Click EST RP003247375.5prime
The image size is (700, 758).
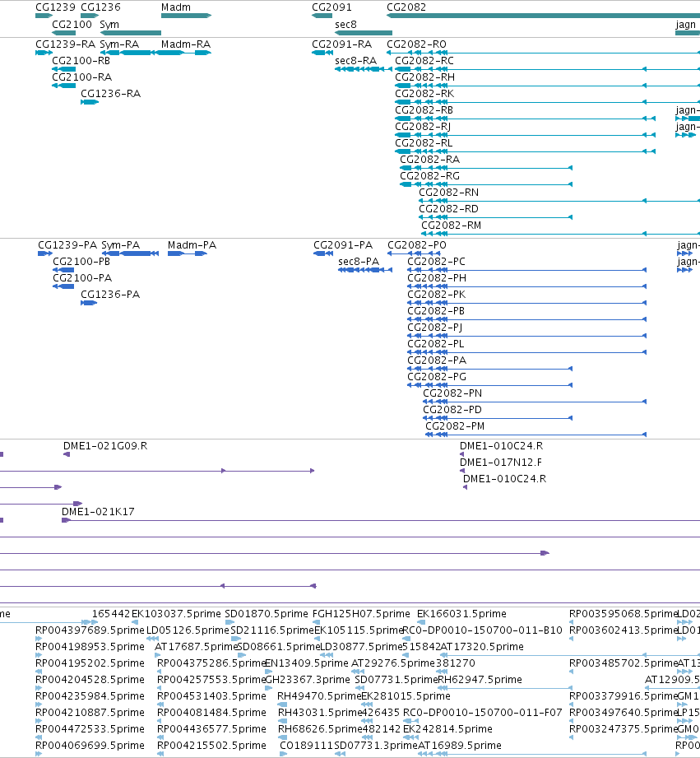(x=624, y=728)
